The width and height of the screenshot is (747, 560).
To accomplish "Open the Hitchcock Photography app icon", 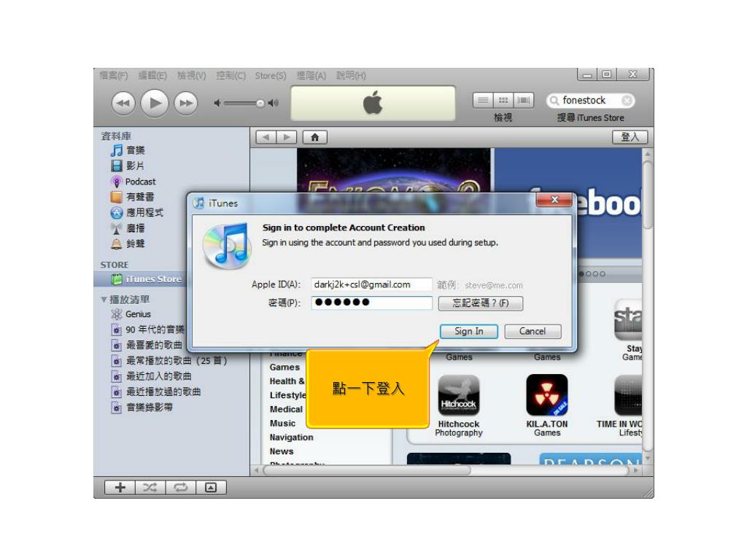I will point(458,395).
